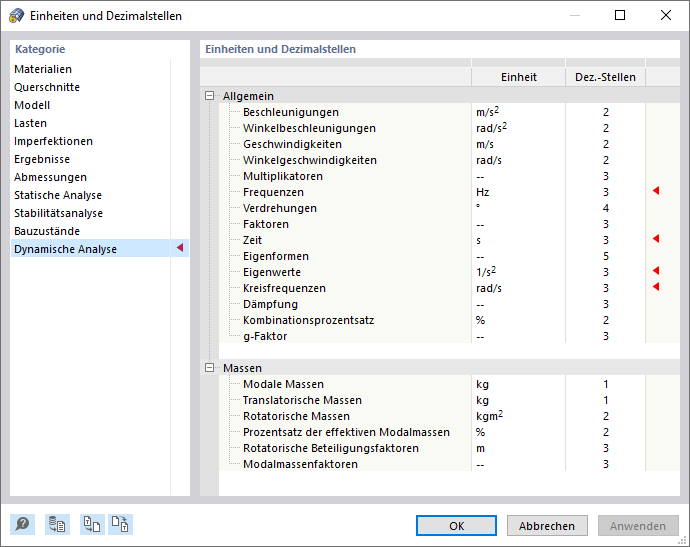
Task: Click the save-as-template icon
Action: click(120, 525)
